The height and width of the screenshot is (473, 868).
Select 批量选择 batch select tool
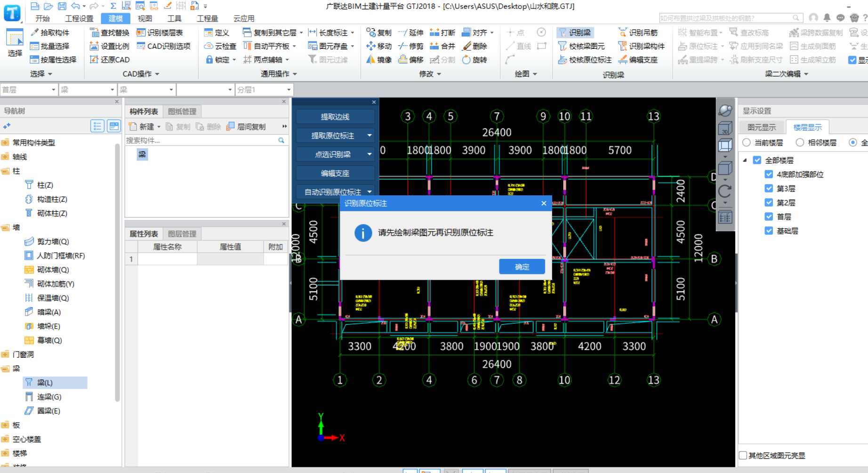[49, 46]
